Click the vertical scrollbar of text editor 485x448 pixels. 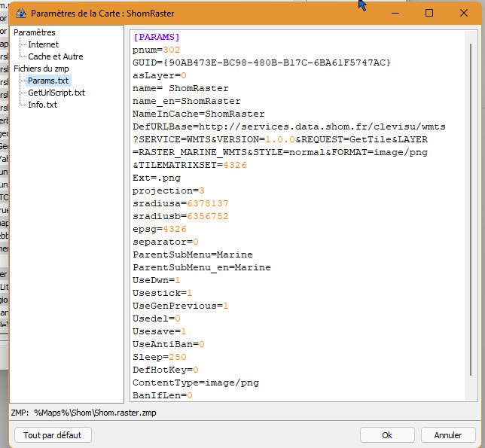471,209
